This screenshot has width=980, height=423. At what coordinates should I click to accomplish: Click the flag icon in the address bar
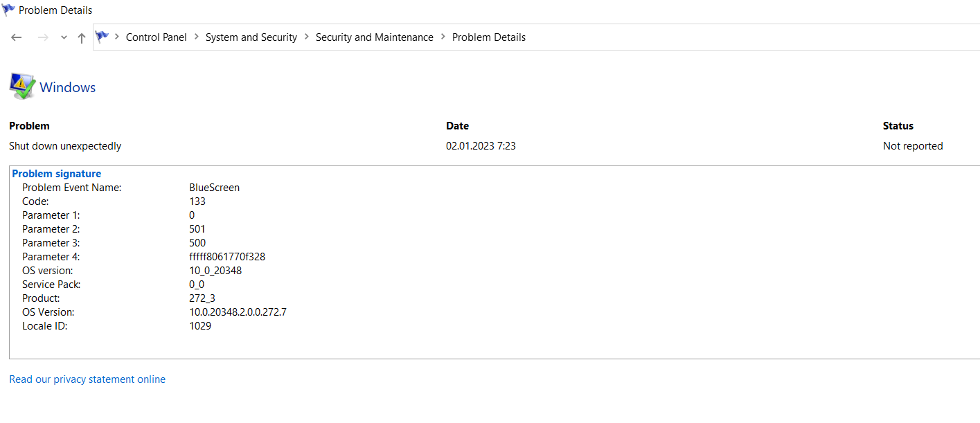(x=102, y=36)
